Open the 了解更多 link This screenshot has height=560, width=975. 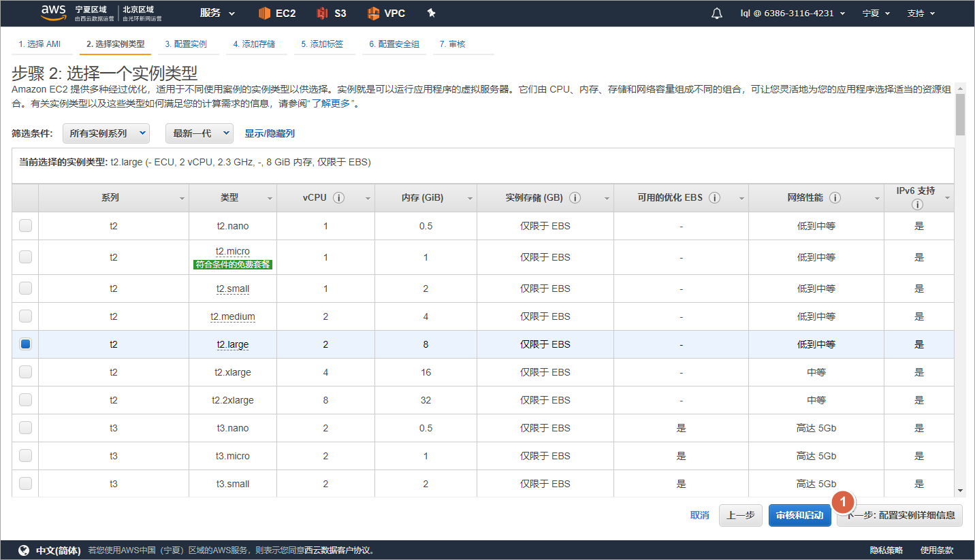tap(332, 104)
